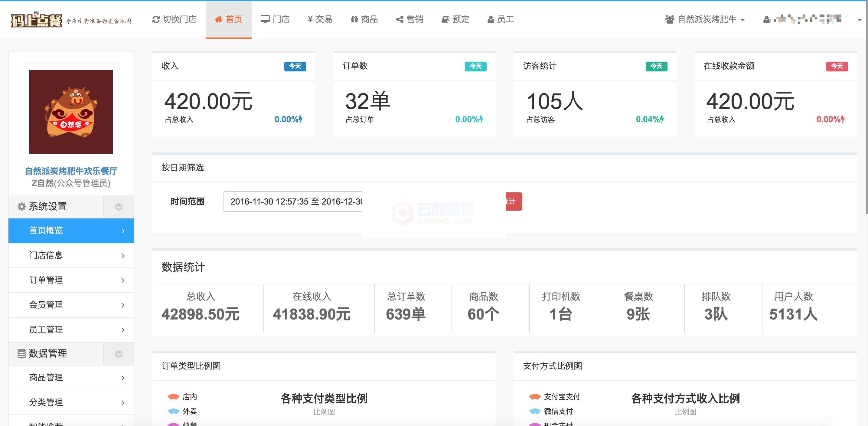Click the person icon beside 员工
868x426 pixels.
coord(491,20)
